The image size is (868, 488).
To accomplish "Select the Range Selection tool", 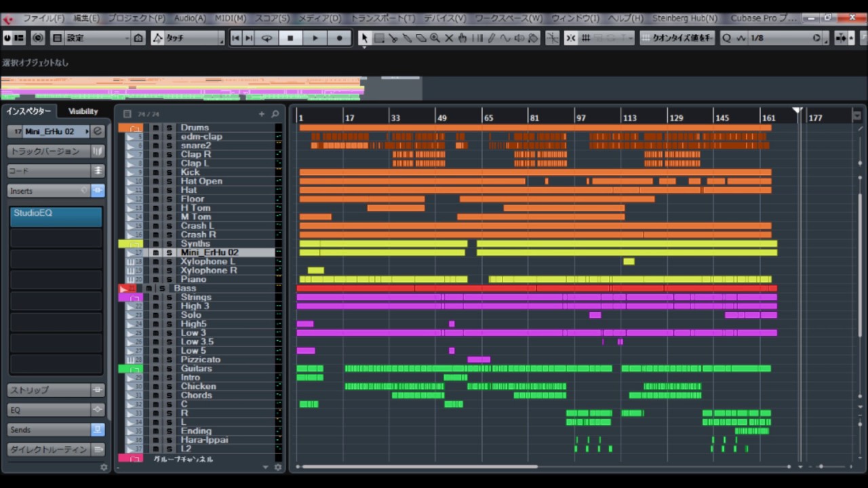I will pos(379,39).
